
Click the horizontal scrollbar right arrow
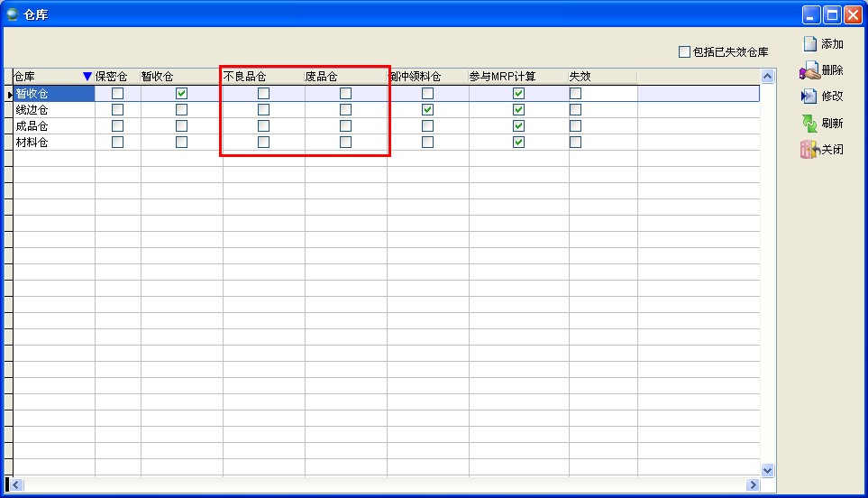(x=753, y=485)
